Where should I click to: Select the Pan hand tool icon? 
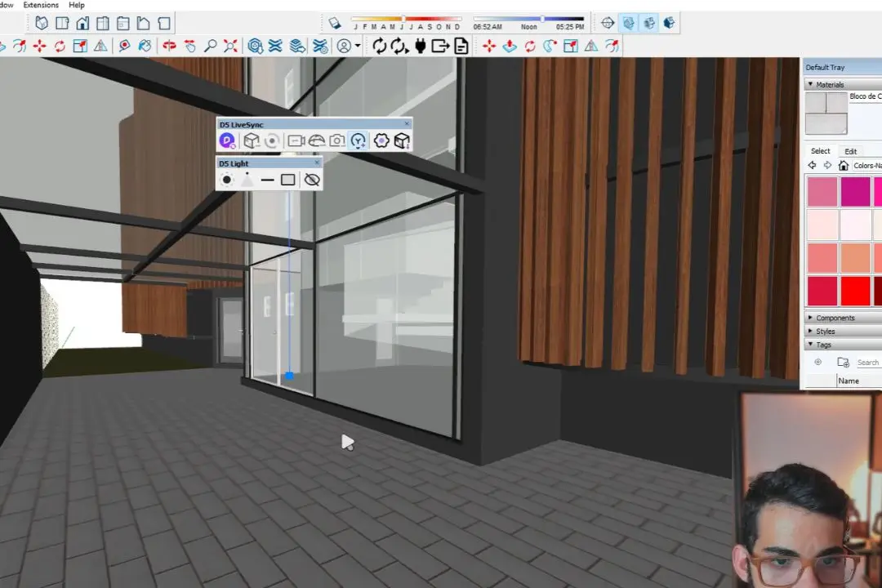coord(190,46)
